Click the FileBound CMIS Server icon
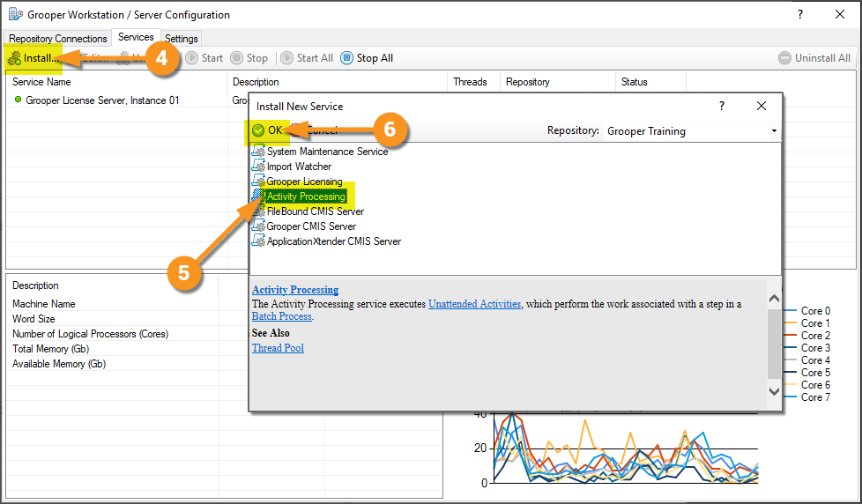The width and height of the screenshot is (862, 504). 258,211
